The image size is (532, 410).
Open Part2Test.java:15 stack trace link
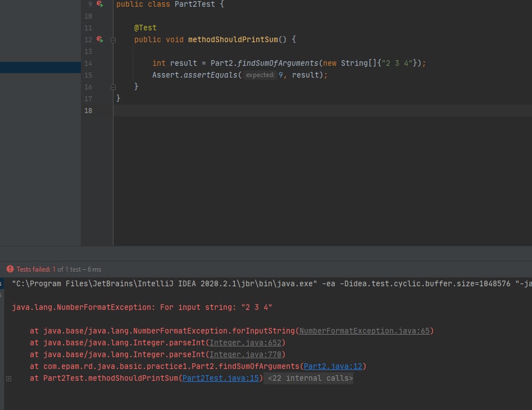(221, 379)
